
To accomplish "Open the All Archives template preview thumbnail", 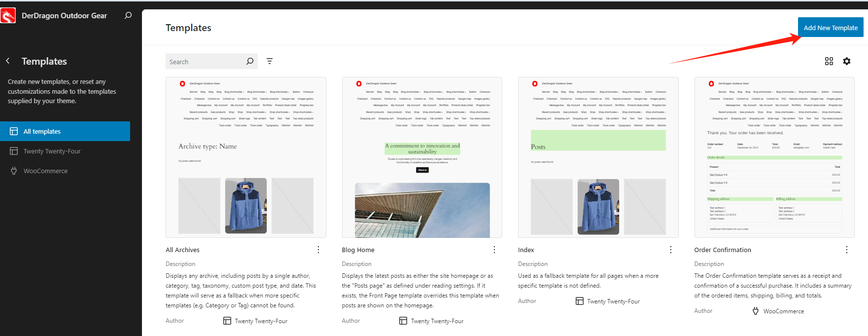I will (x=246, y=157).
